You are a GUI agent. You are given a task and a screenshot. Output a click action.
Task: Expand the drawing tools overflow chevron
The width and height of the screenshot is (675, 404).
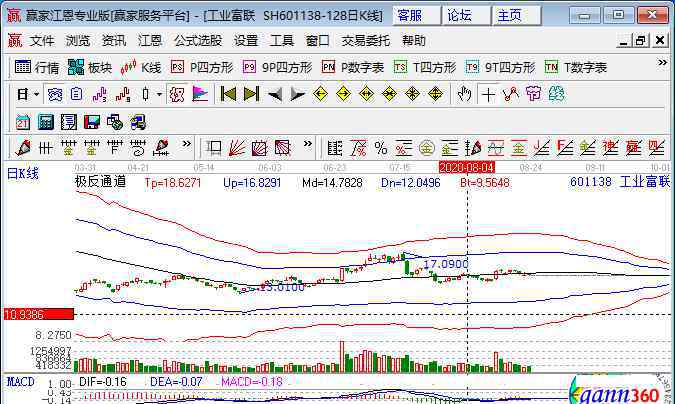186,144
